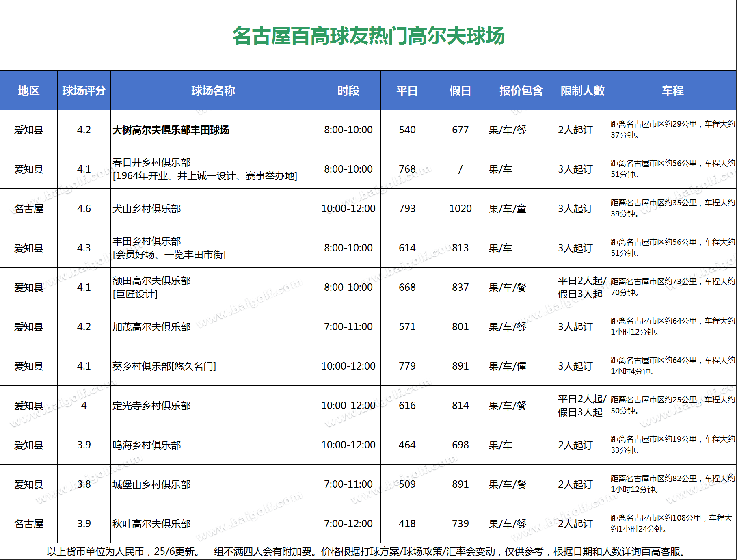Select weekday price 768
The width and height of the screenshot is (737, 560).
point(407,169)
